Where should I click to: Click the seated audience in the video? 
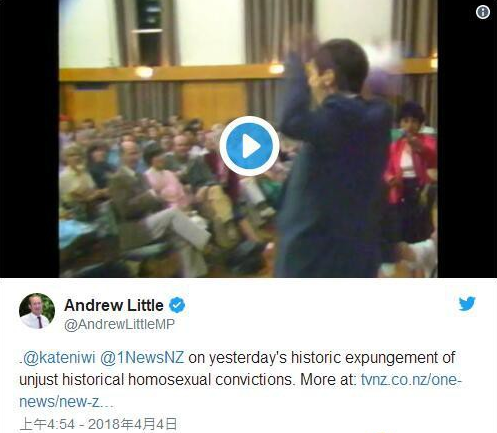[x=160, y=187]
